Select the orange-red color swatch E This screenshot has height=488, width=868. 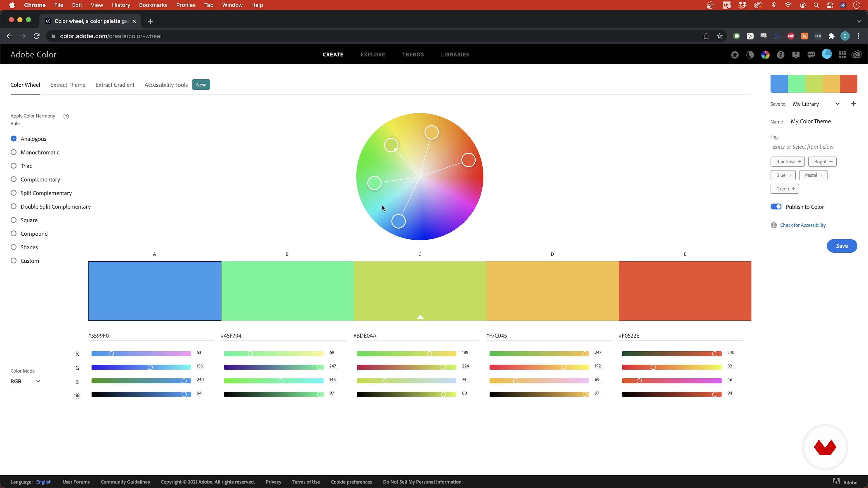(685, 291)
